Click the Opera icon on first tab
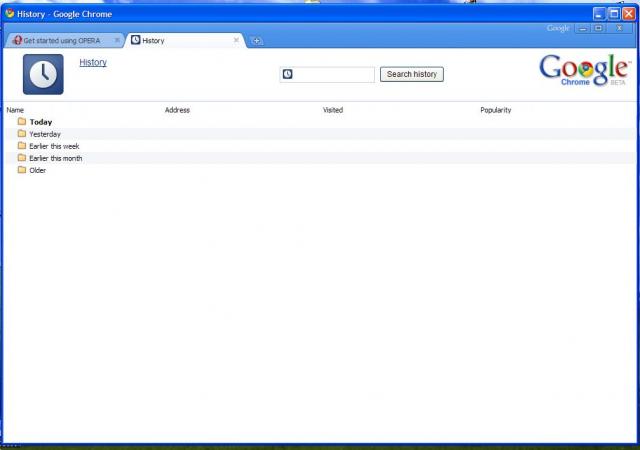This screenshot has width=640, height=450. pos(17,40)
